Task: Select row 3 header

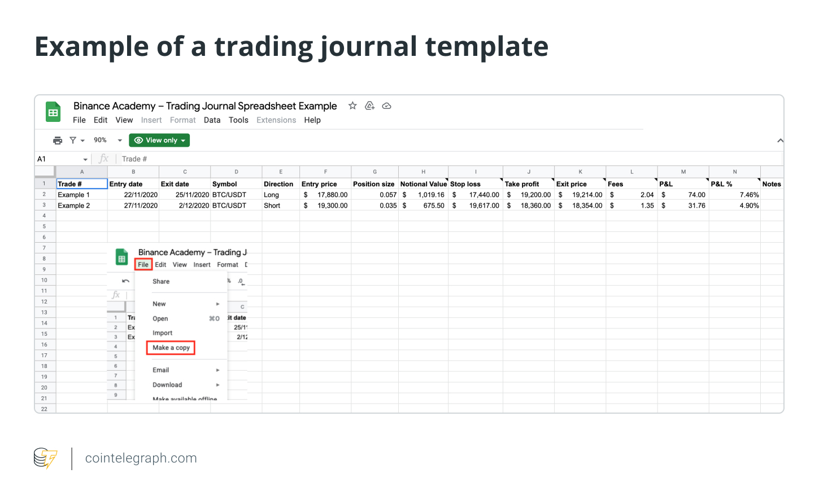Action: [44, 205]
